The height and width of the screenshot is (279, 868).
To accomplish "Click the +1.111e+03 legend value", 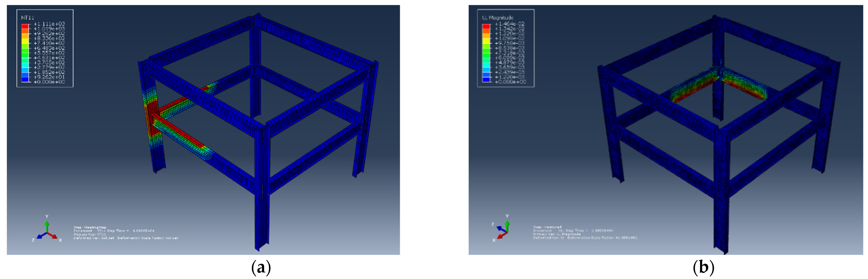I will [x=49, y=24].
